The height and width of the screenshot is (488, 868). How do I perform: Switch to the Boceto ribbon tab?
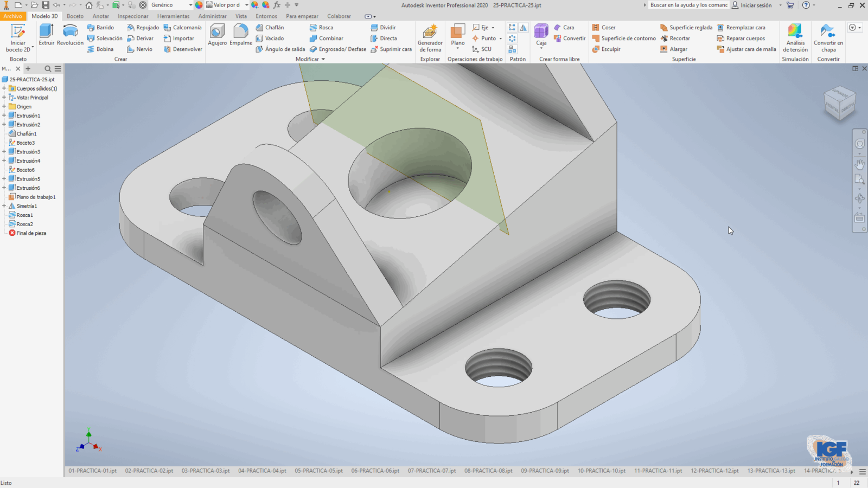click(x=75, y=16)
